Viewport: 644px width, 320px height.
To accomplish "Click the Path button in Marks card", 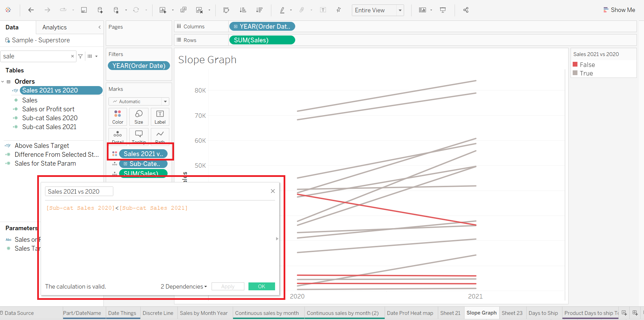I will click(160, 136).
